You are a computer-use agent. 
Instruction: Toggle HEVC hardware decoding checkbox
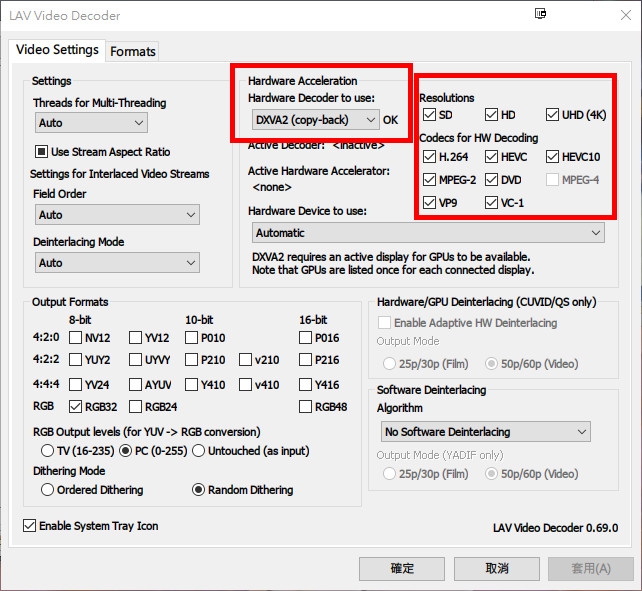491,156
